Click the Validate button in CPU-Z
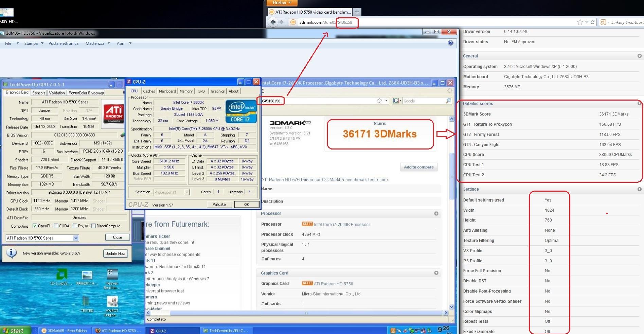Viewport: 644px width, 334px height. coord(219,204)
